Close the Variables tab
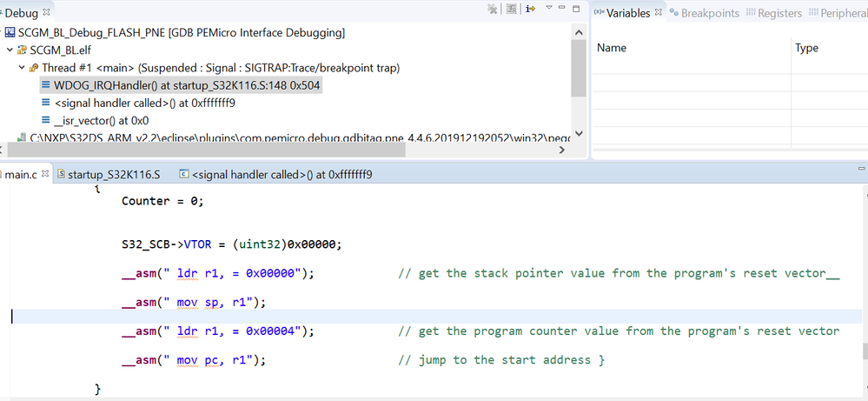Image resolution: width=868 pixels, height=401 pixels. point(659,12)
